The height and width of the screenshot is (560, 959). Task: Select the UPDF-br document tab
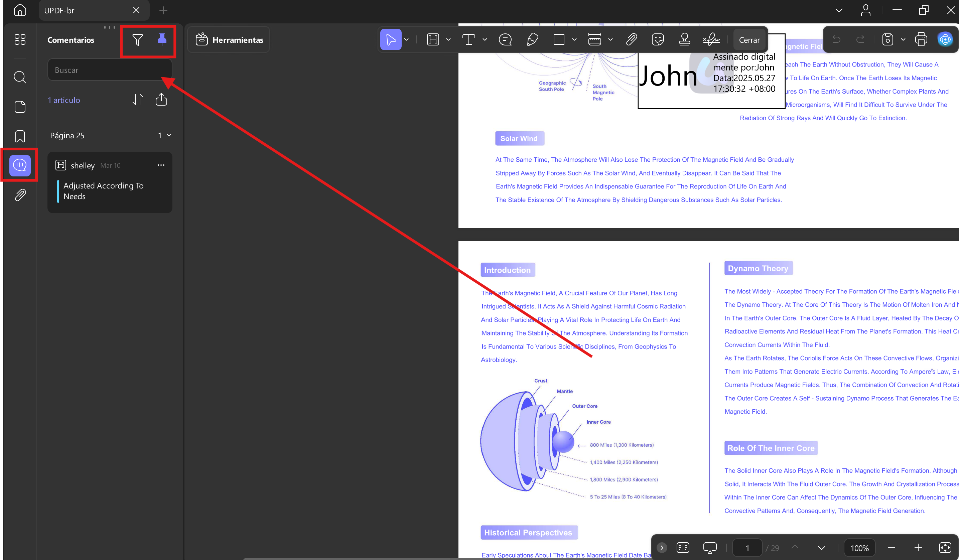coord(94,10)
